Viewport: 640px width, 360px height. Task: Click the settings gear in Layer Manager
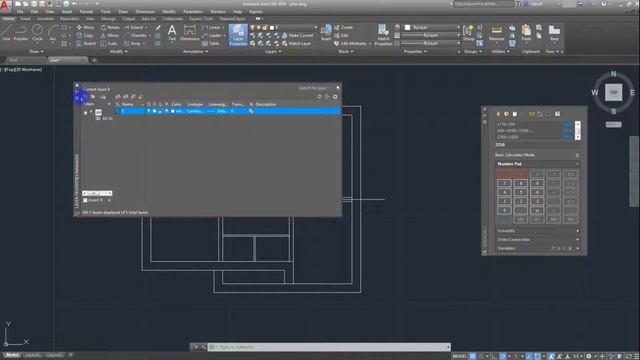click(335, 97)
